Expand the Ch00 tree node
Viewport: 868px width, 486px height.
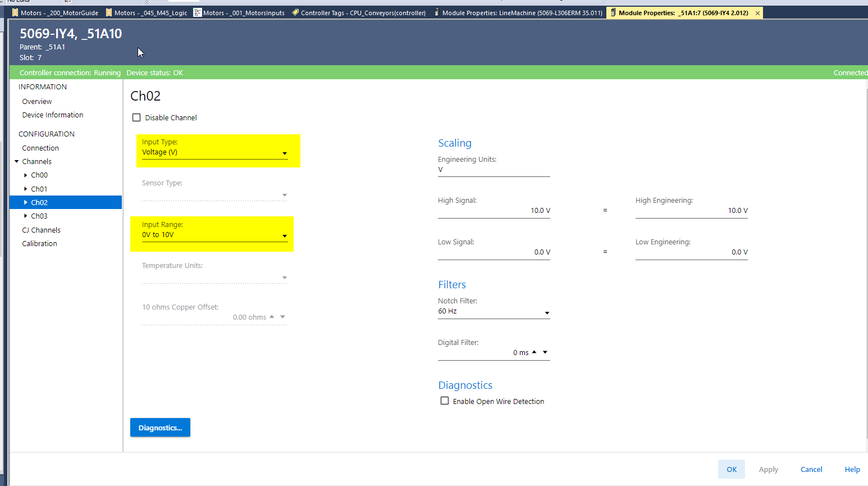(26, 175)
